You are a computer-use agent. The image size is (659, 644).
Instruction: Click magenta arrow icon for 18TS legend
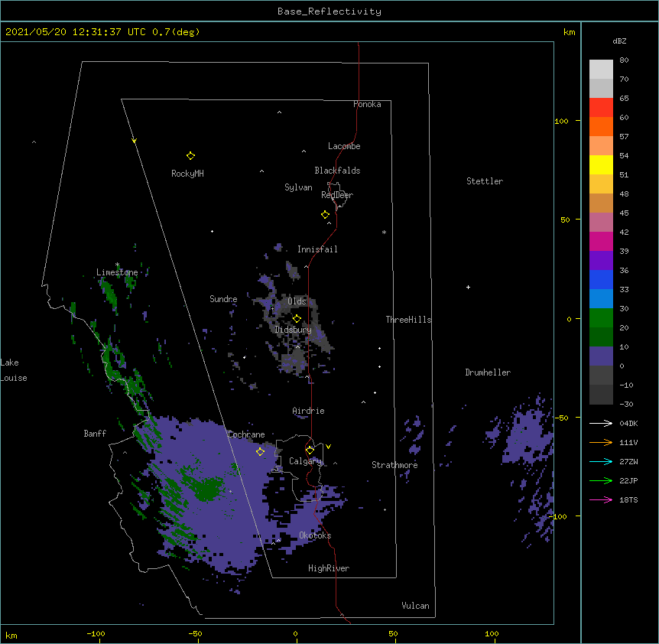coord(601,499)
